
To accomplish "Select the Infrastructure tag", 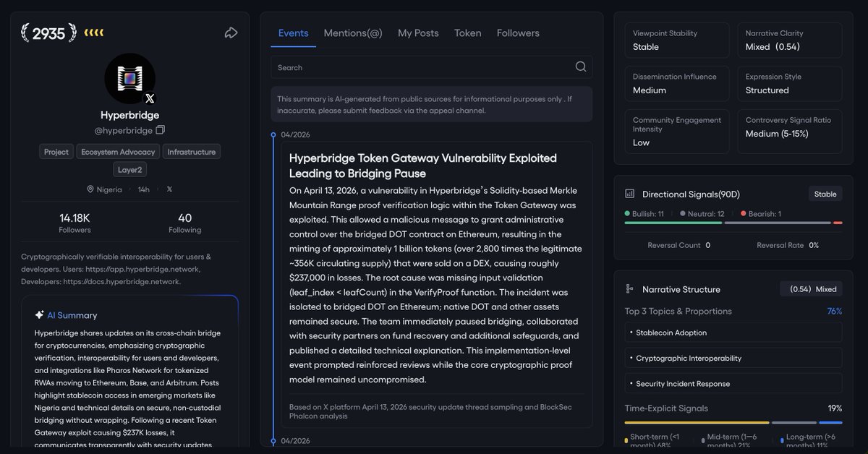I will tap(192, 152).
